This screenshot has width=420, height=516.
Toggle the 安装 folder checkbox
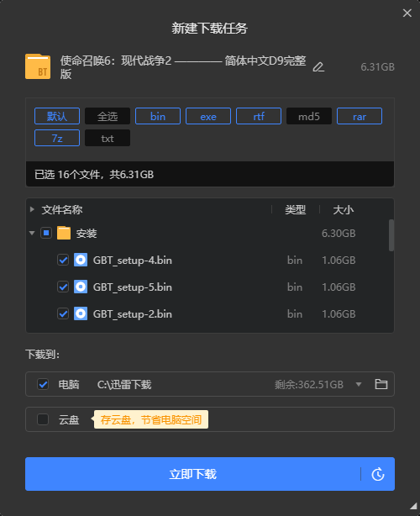[x=46, y=233]
